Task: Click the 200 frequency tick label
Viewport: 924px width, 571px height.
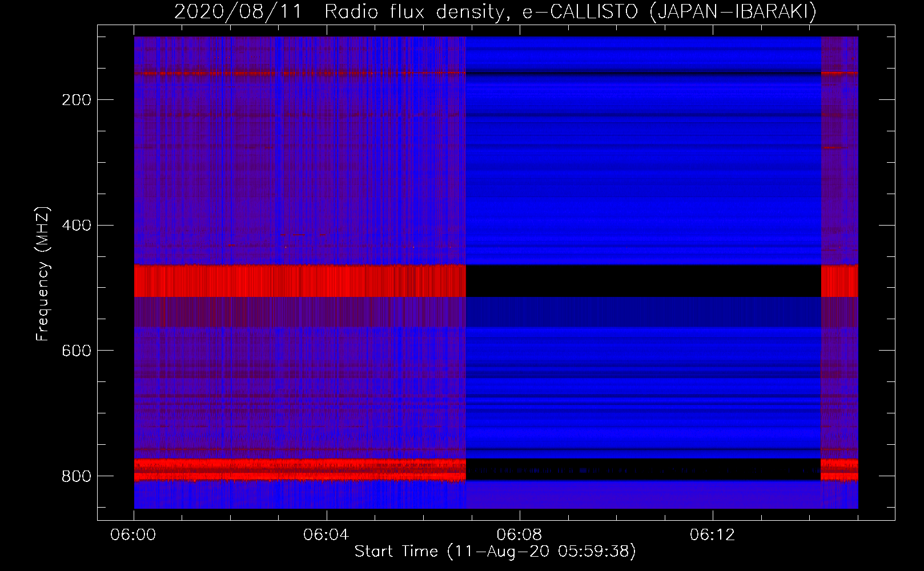Action: (x=77, y=100)
